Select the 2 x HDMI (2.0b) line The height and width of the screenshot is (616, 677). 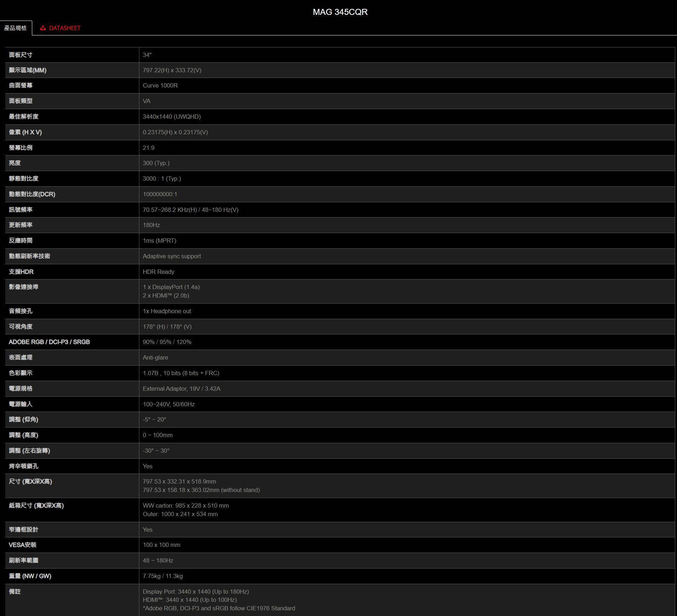click(166, 295)
